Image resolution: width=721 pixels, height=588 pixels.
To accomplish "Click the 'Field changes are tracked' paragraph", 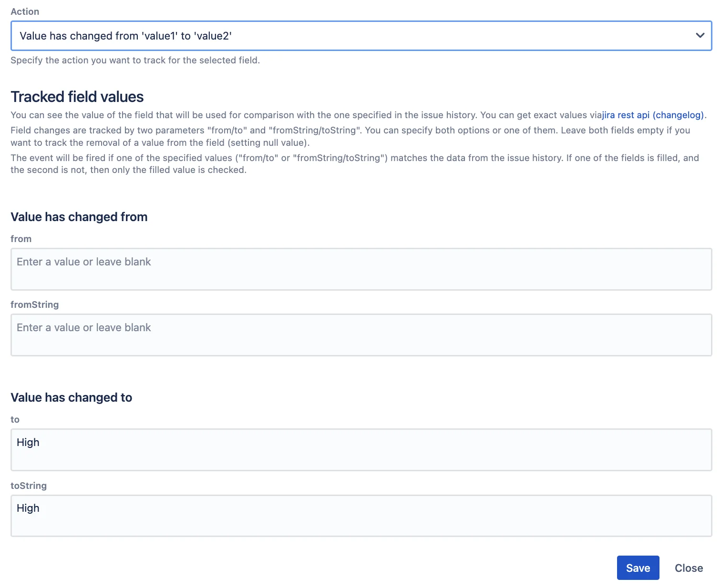I will (x=350, y=136).
